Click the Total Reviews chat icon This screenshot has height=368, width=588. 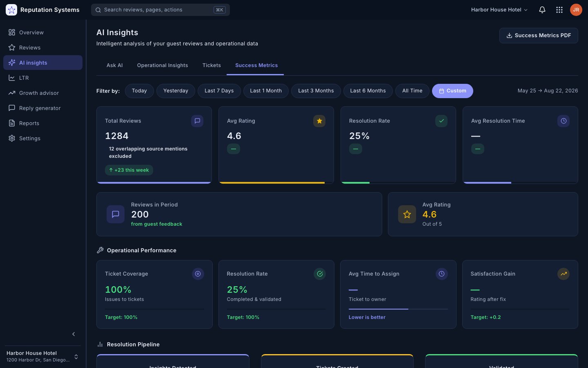[x=197, y=121]
